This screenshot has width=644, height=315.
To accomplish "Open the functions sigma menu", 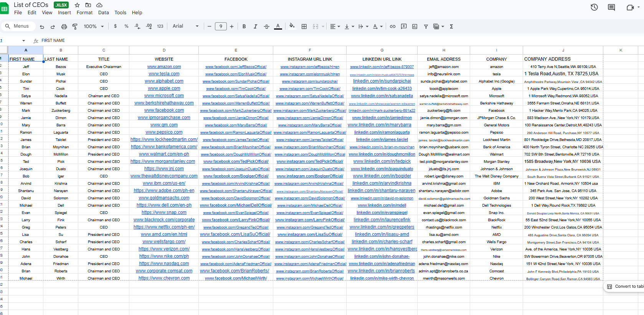I will click(451, 27).
